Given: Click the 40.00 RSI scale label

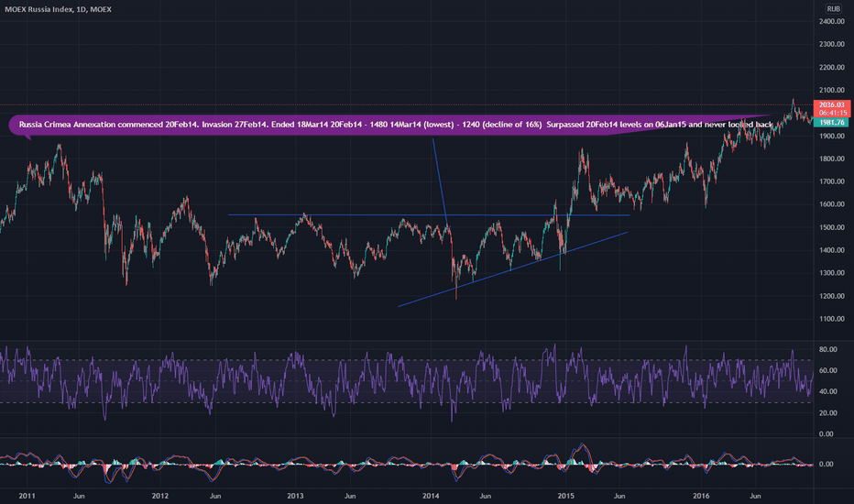Looking at the screenshot, I should point(827,392).
